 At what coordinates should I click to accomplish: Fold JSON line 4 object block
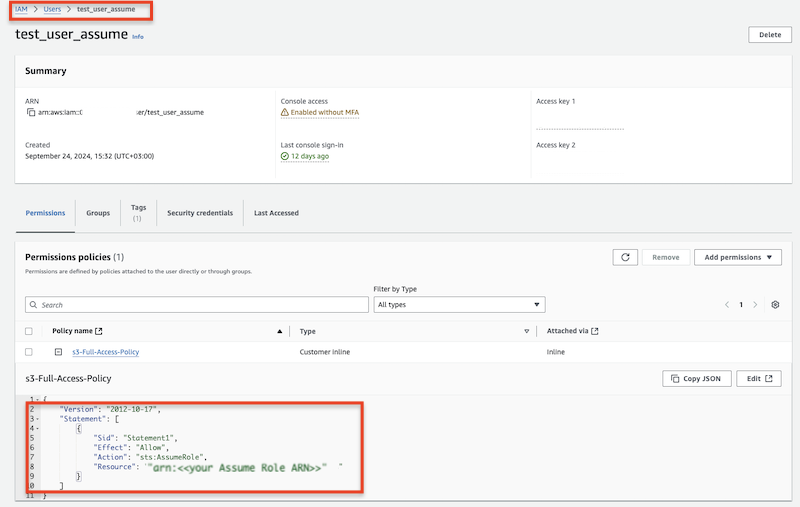[x=37, y=429]
